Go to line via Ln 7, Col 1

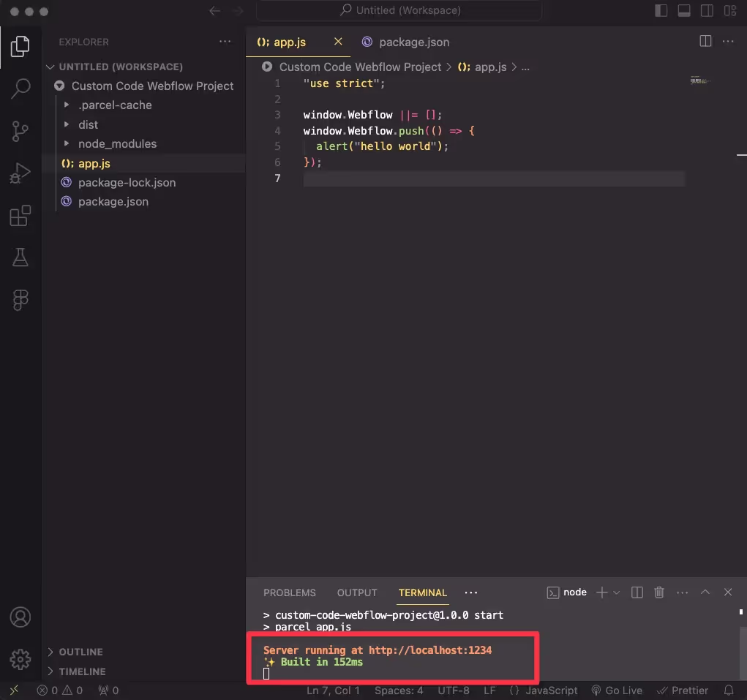tap(333, 690)
